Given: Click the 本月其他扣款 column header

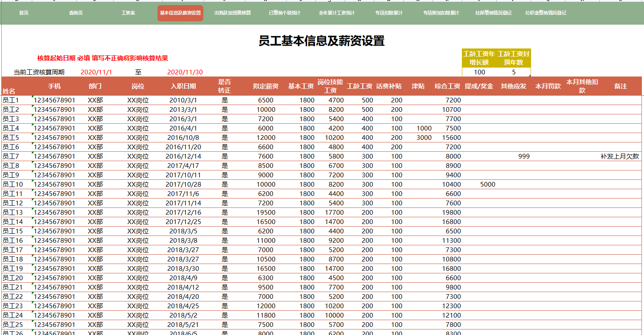Looking at the screenshot, I should (582, 86).
